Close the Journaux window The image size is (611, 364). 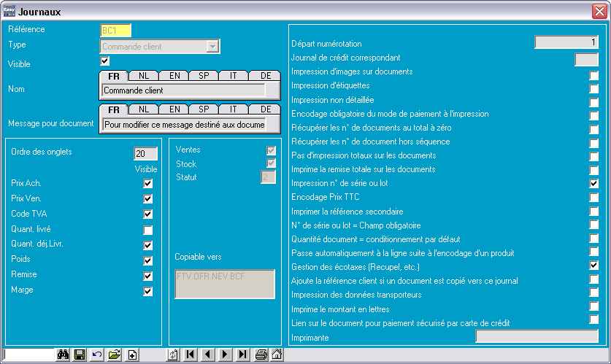point(599,12)
